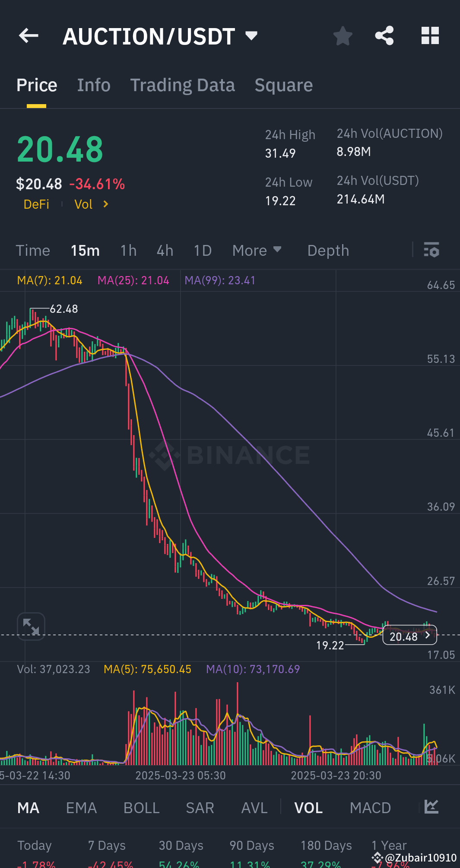Screen dimensions: 460x868
Task: Tap the 1 Year performance label
Action: [x=389, y=845]
